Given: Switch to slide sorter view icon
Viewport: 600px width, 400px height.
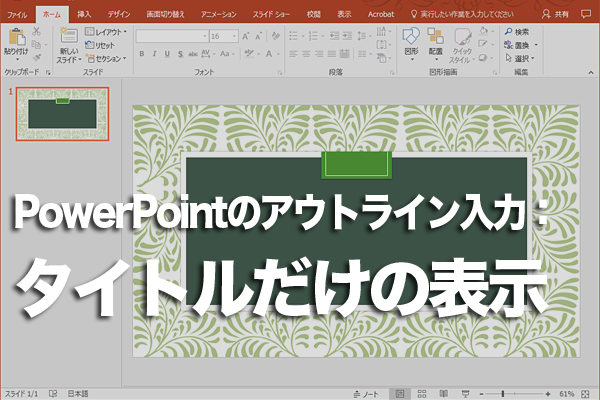Looking at the screenshot, I should pos(422,394).
